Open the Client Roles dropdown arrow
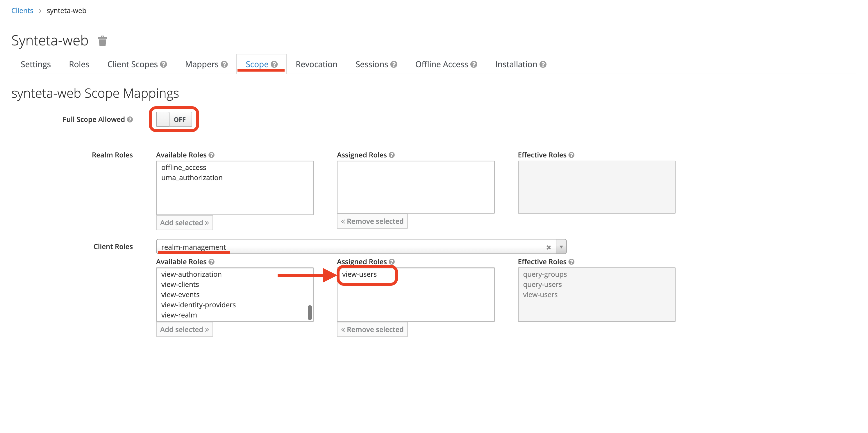 [x=561, y=247]
